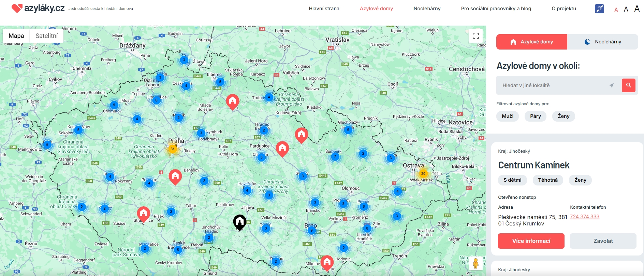
Task: Expand the Praha cluster of 31
Action: pos(173,149)
